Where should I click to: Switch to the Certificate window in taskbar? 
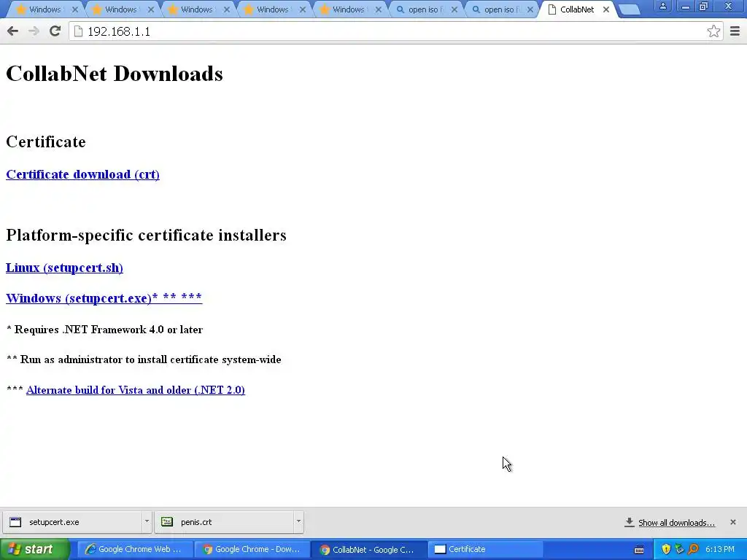pos(485,550)
